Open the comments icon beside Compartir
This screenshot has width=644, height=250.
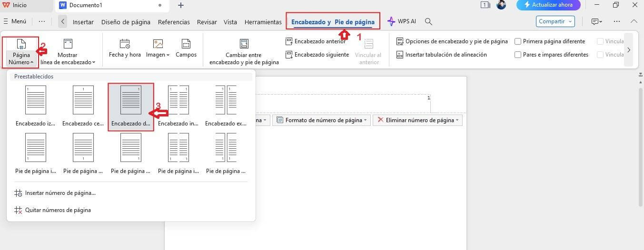click(x=596, y=21)
